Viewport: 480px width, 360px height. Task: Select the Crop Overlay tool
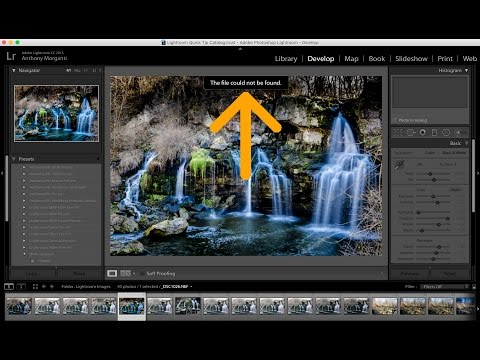[397, 133]
